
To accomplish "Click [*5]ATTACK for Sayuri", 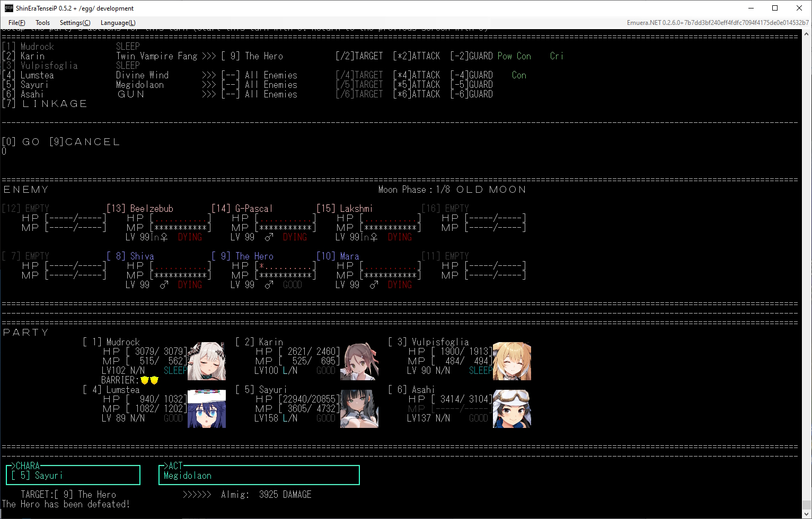I will click(417, 85).
